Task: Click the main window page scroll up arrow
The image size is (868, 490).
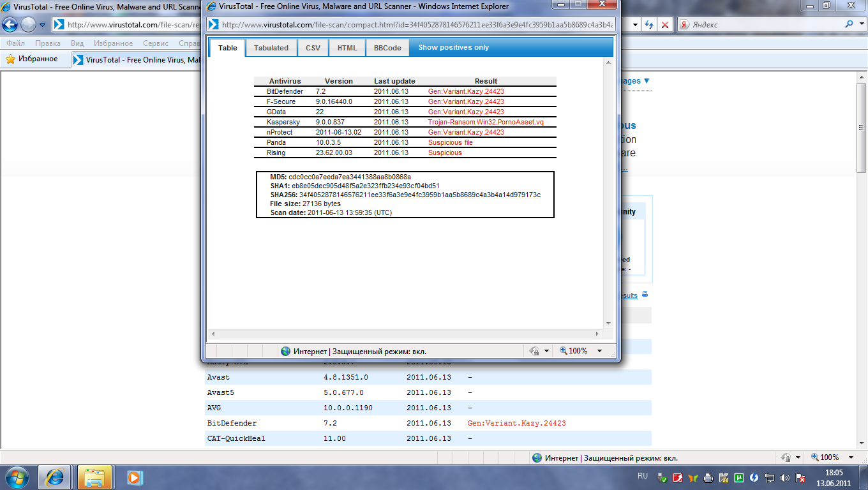Action: pos(862,76)
